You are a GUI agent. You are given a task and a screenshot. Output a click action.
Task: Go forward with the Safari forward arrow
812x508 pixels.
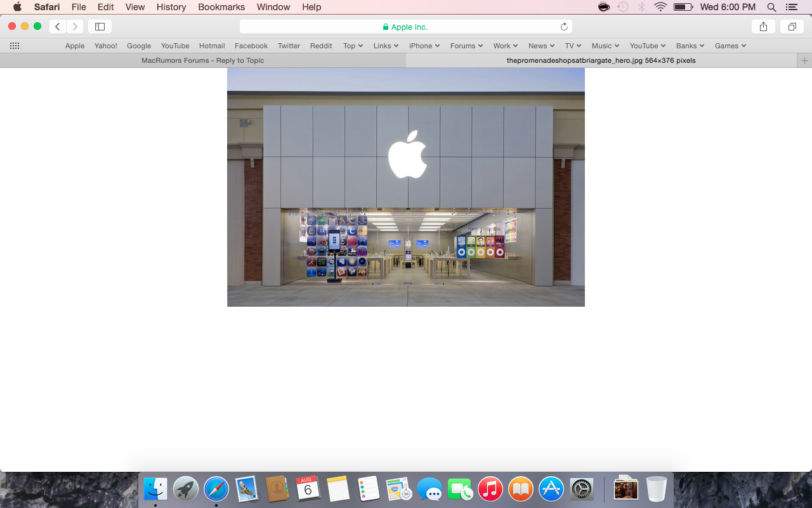pos(75,27)
